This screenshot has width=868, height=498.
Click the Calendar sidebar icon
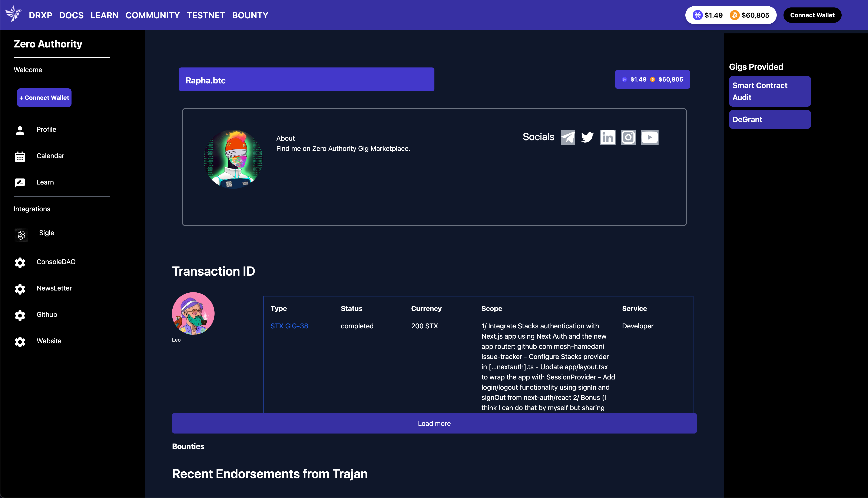coord(20,157)
